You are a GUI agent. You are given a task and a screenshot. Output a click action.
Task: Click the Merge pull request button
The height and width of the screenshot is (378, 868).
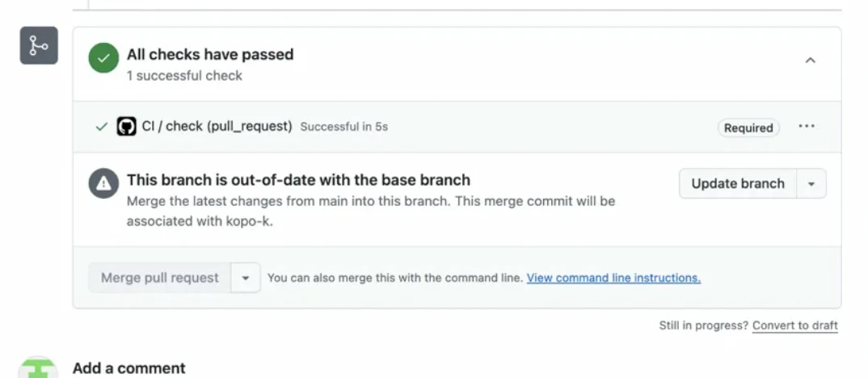[159, 278]
